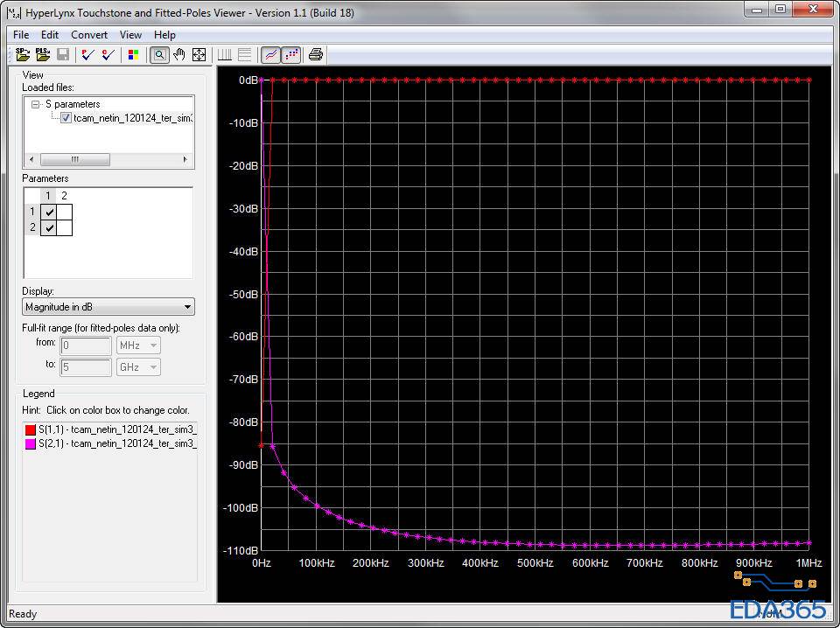Uncheck the tcam_netin_120124 loaded file checkbox
The height and width of the screenshot is (628, 840).
click(66, 118)
